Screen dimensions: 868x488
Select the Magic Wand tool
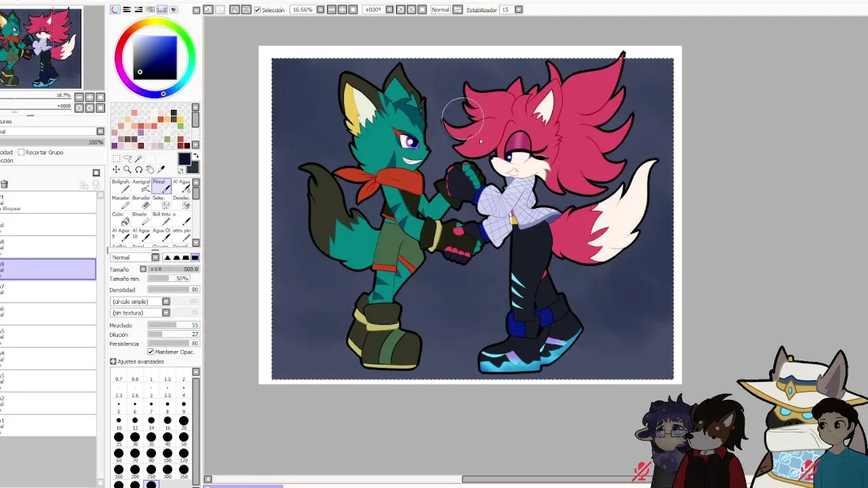tap(138, 159)
